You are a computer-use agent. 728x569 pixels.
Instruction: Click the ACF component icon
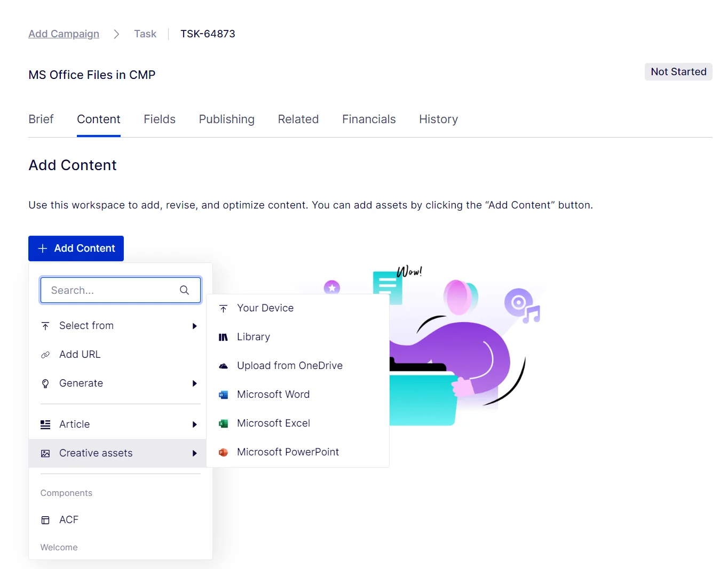pos(45,519)
